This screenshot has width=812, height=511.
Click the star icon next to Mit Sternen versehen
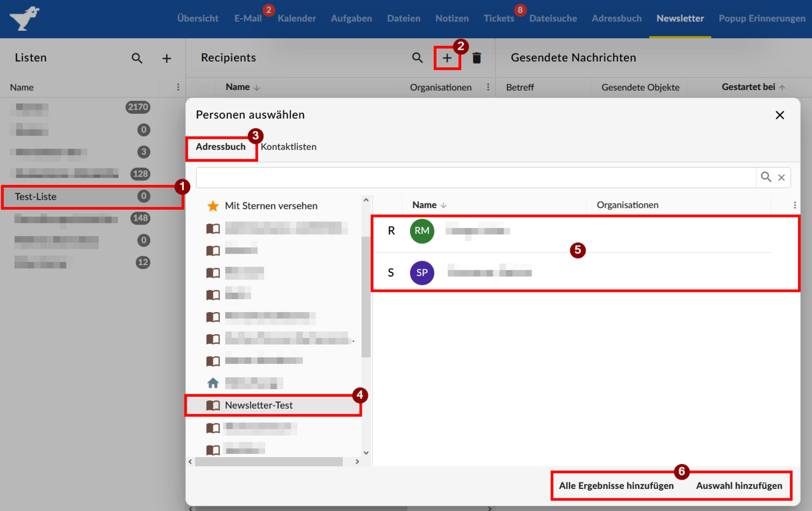click(213, 205)
